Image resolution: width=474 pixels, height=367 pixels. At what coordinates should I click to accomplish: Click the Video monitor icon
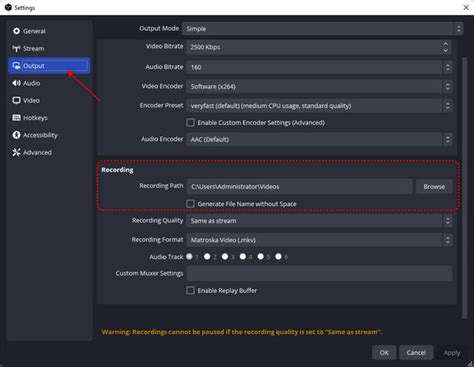pos(16,100)
